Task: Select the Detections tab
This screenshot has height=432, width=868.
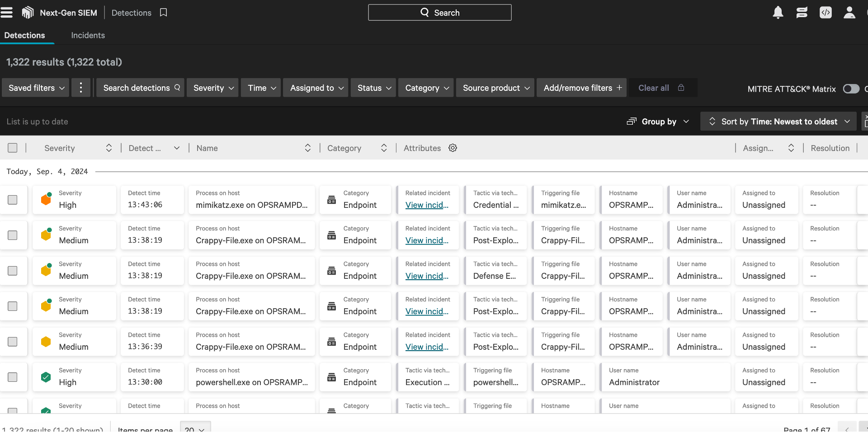Action: point(25,35)
